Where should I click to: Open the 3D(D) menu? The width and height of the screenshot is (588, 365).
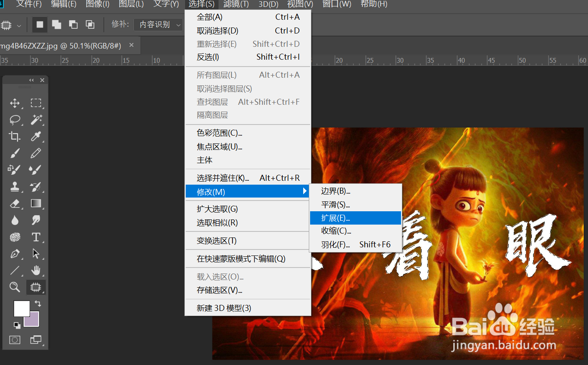click(268, 4)
